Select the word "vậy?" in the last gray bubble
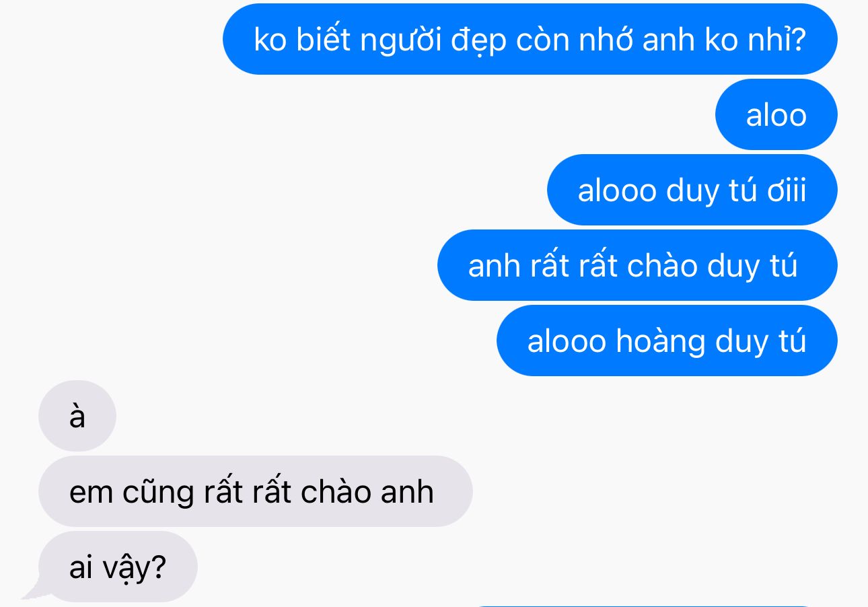Screen dimensions: 868x607 coord(134,569)
